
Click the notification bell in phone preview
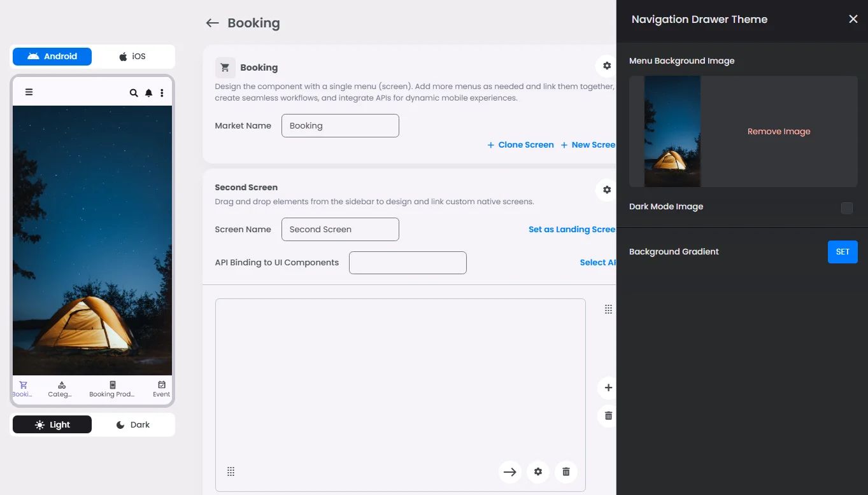(x=148, y=93)
